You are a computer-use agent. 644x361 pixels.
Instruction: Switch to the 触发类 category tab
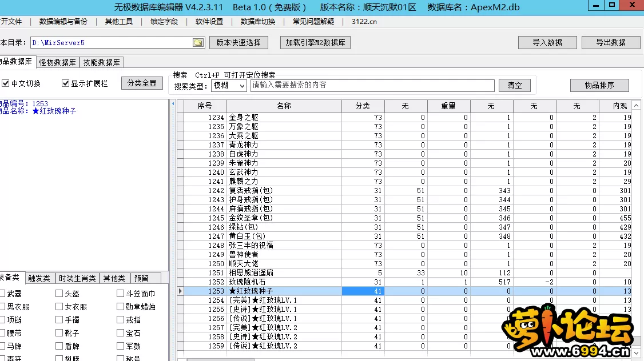click(39, 278)
